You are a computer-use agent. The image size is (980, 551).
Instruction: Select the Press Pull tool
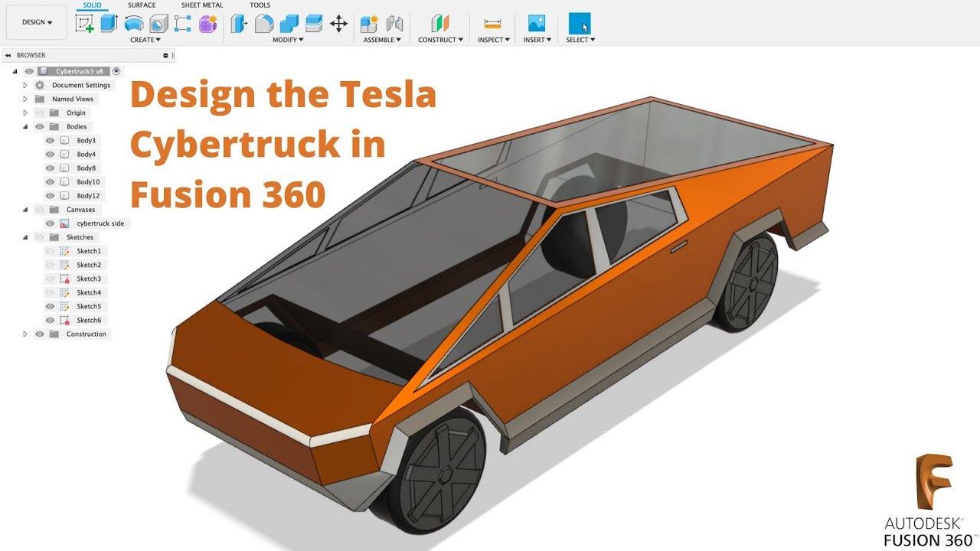[239, 24]
